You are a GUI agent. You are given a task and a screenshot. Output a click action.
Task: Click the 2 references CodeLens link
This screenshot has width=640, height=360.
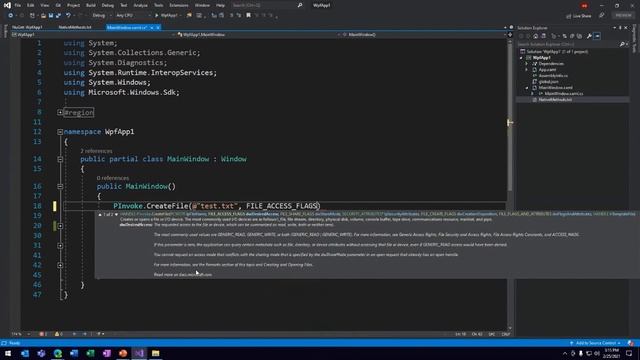[x=96, y=151]
